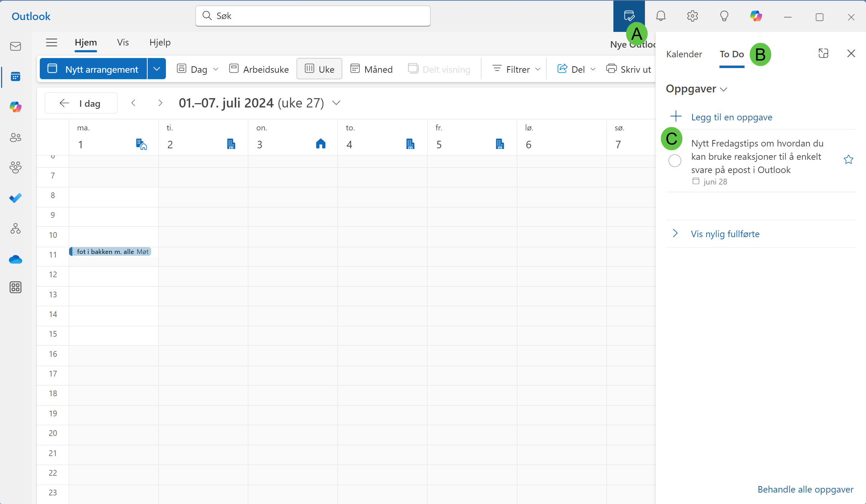
Task: Click Skriv ut to print
Action: (628, 69)
